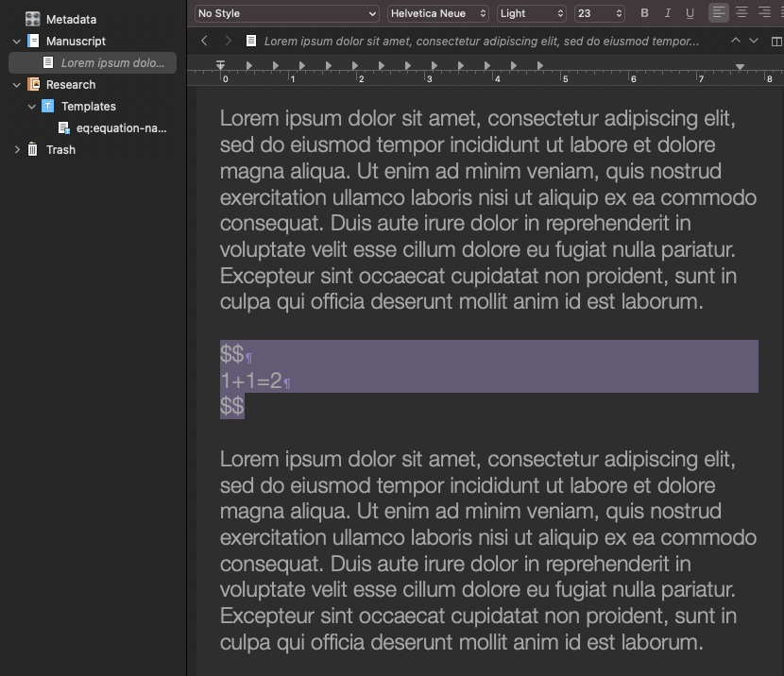The height and width of the screenshot is (676, 784).
Task: Click in the second Lorem ipsum paragraph
Action: tap(488, 550)
